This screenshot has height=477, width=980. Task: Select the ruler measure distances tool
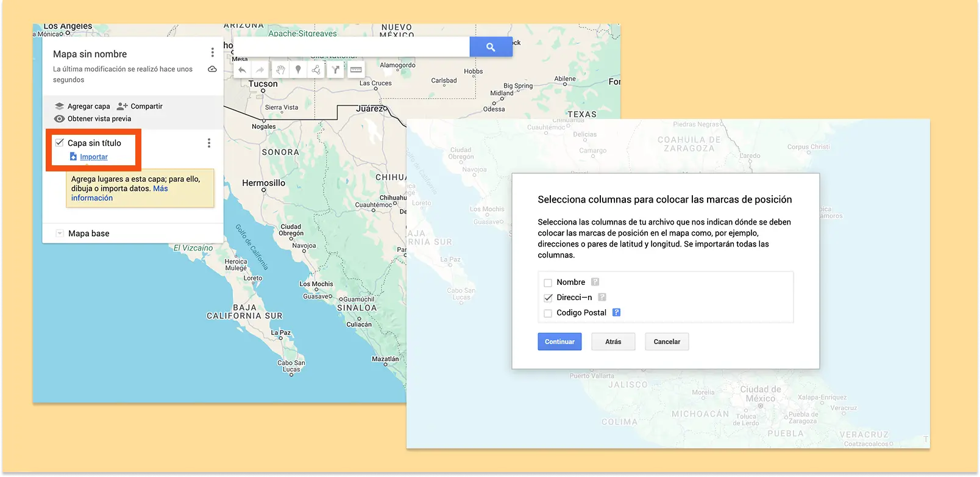pos(356,70)
